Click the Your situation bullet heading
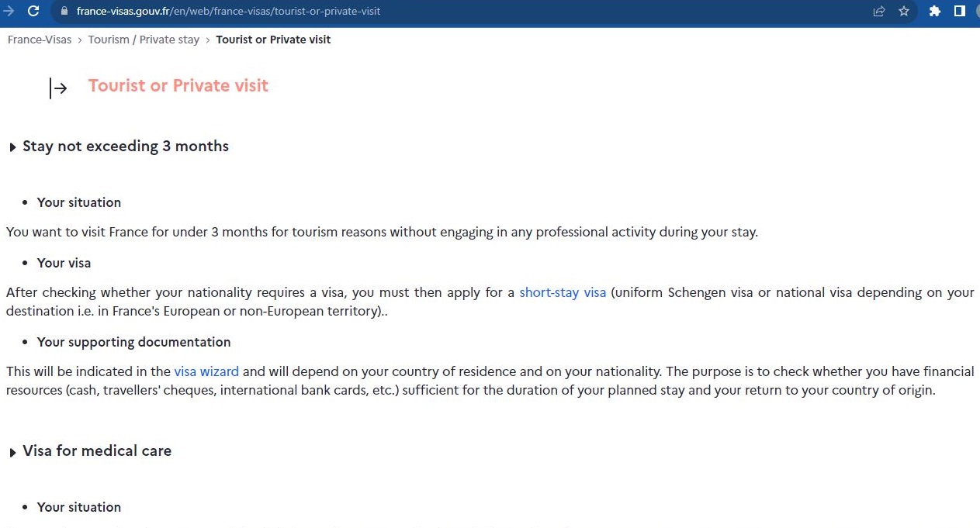This screenshot has width=980, height=528. pos(78,202)
